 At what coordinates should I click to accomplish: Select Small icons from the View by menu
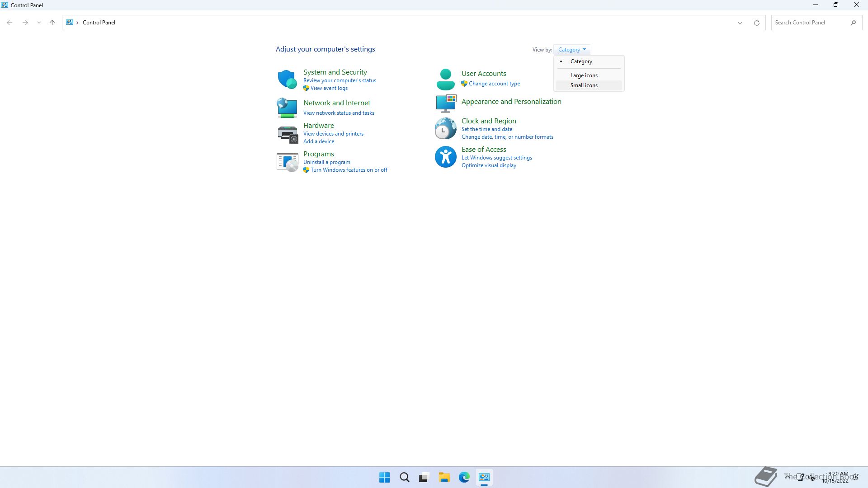[x=584, y=85]
